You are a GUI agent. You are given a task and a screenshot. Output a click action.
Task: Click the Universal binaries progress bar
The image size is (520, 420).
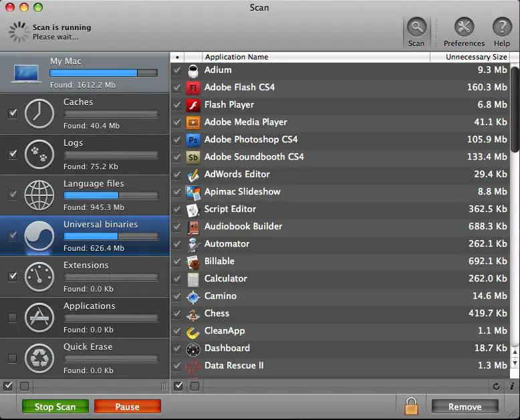(111, 236)
